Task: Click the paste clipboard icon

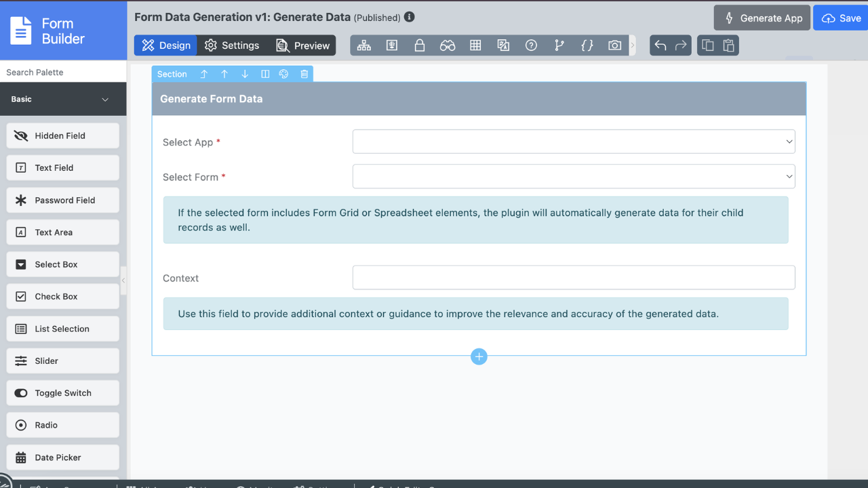Action: point(728,45)
